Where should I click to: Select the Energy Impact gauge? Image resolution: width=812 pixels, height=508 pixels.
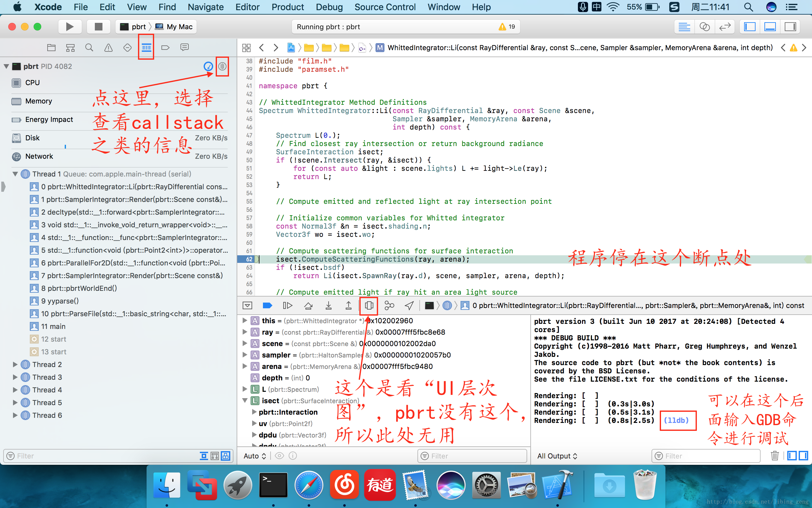tap(120, 120)
